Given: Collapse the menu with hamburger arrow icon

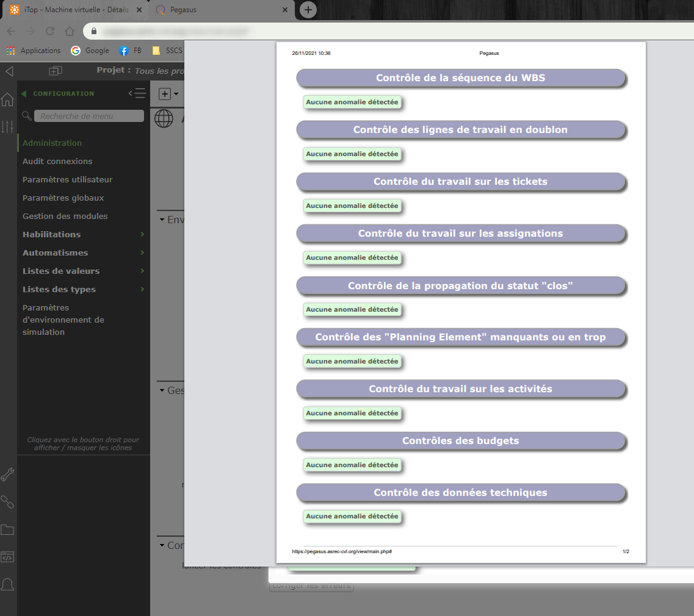Looking at the screenshot, I should 137,93.
